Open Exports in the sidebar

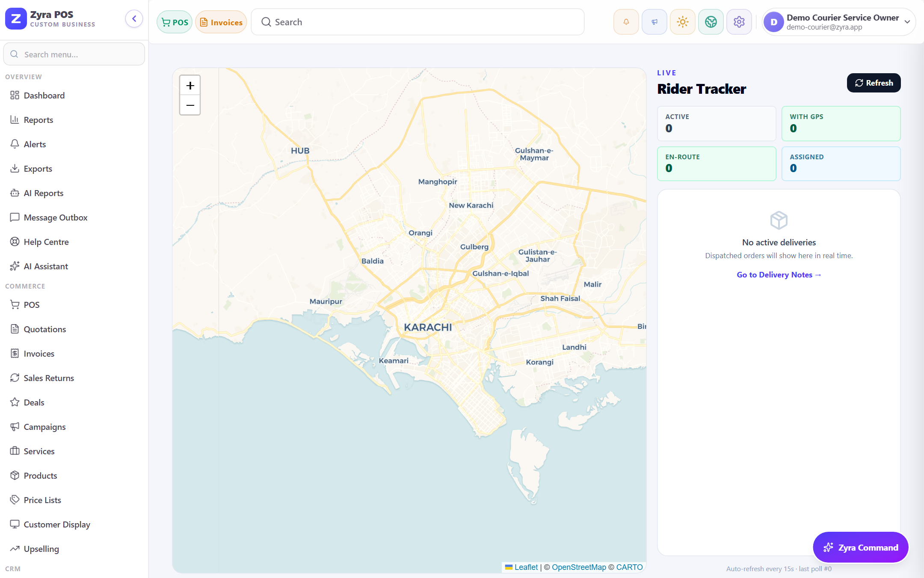pyautogui.click(x=74, y=169)
